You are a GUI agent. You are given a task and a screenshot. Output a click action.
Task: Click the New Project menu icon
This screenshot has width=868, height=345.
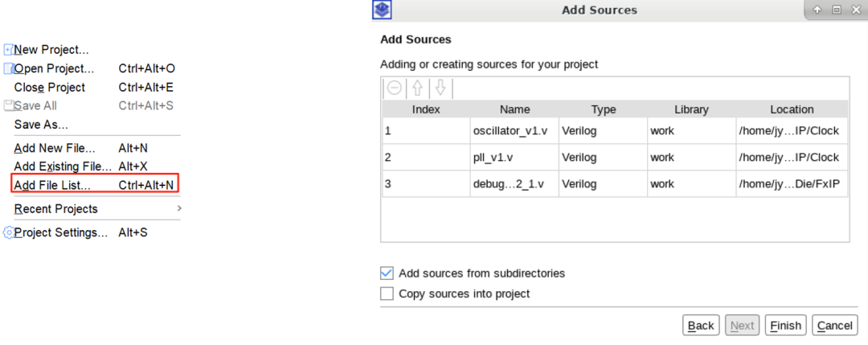coord(9,50)
